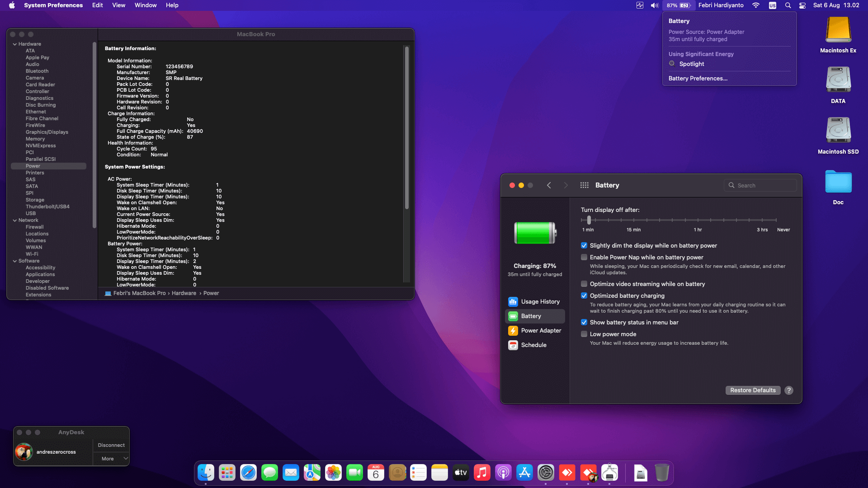Collapse the Hardware section in System Information
The height and width of the screenshot is (488, 868).
pos(15,44)
